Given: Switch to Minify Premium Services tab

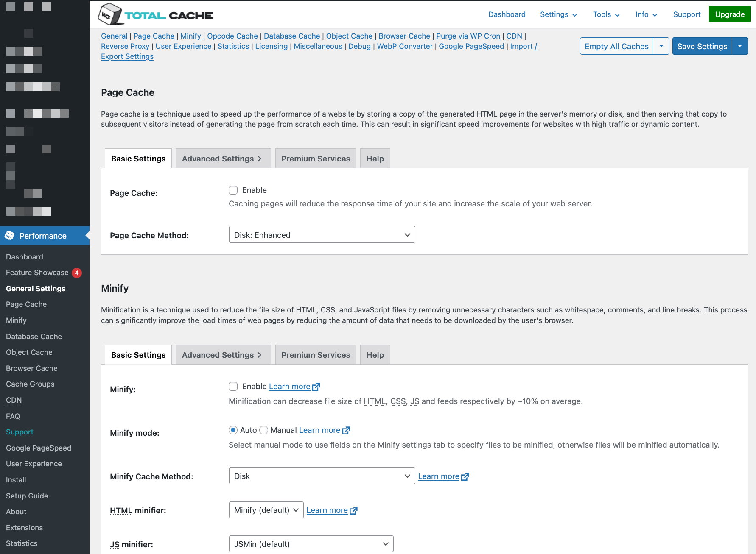Looking at the screenshot, I should (316, 355).
